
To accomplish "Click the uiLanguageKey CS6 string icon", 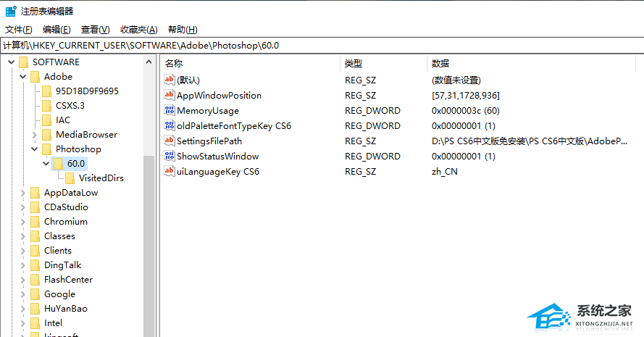I will 170,171.
